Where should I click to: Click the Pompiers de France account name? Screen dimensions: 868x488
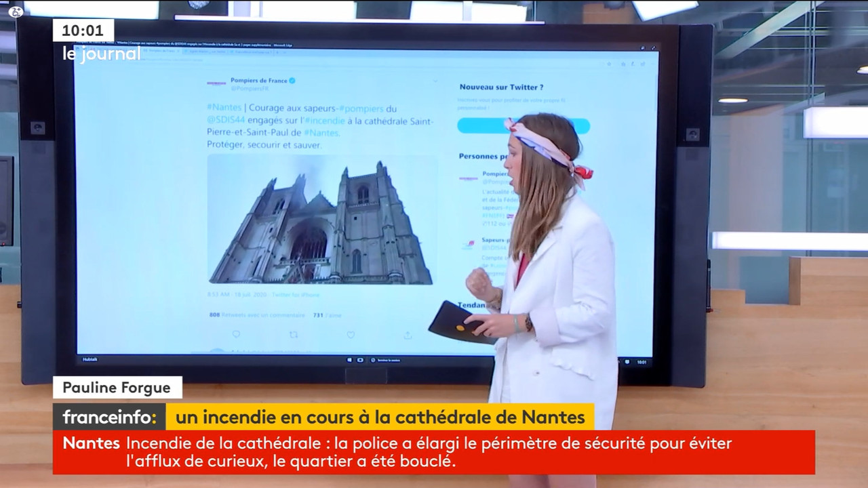pyautogui.click(x=259, y=80)
